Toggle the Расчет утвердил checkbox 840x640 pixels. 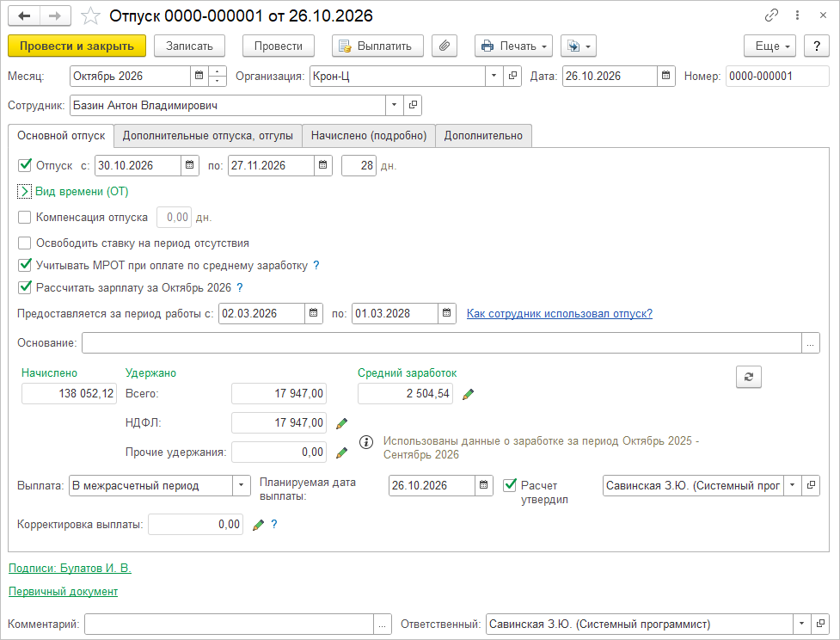510,486
